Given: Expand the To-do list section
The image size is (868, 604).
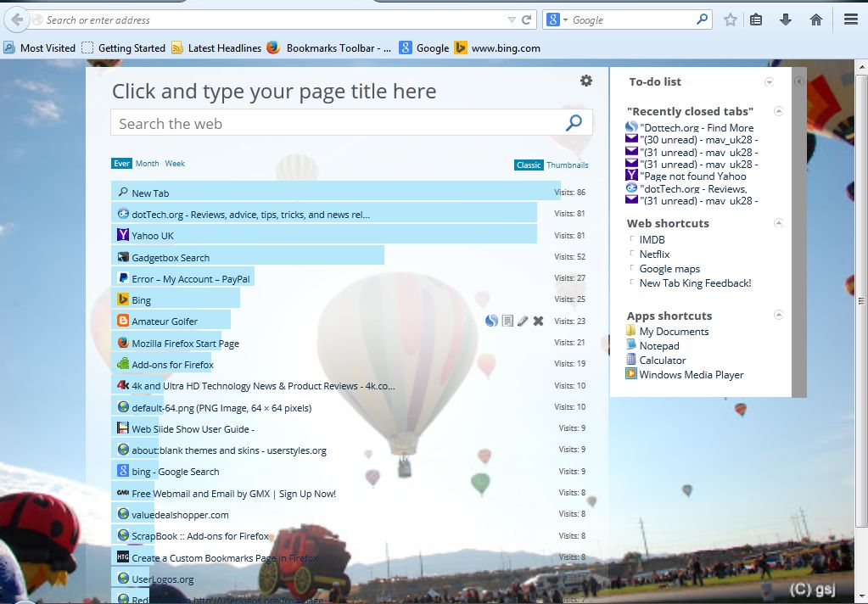Looking at the screenshot, I should 770,82.
